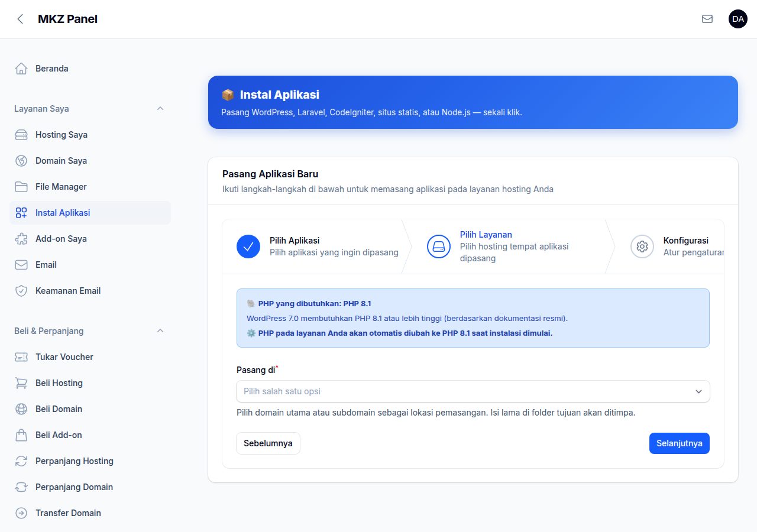Click the Sebelumnya button
The height and width of the screenshot is (532, 757).
click(268, 443)
